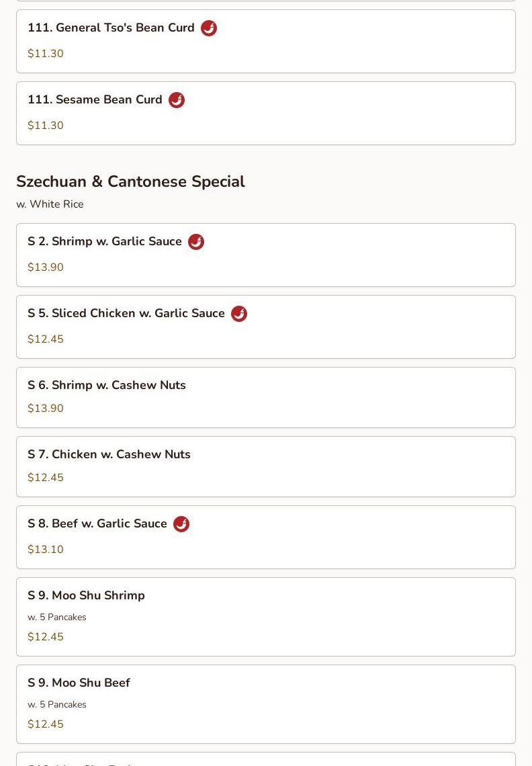Click 'w. 5 Pancakes' under Moo Shu Shrimp
532x766 pixels.
coord(56,617)
